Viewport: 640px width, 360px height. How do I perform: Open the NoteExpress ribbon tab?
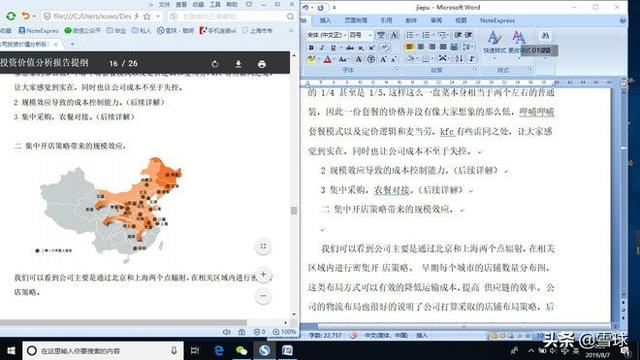497,20
